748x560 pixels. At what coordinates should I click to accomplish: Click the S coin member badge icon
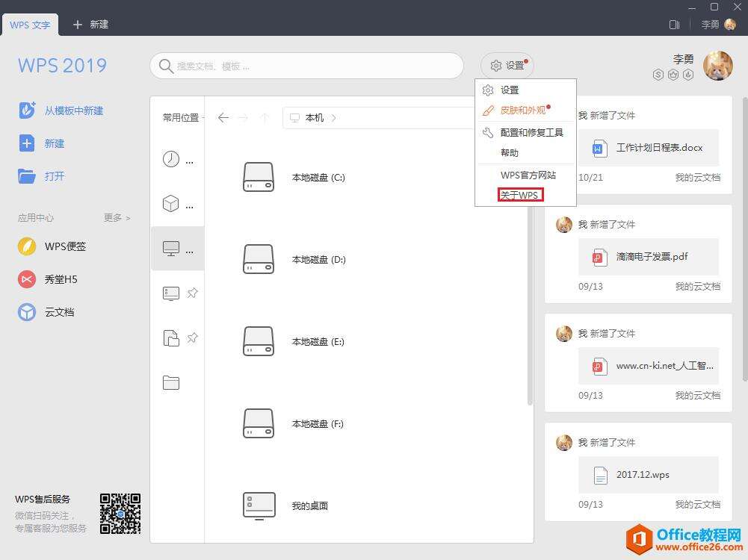[x=658, y=75]
